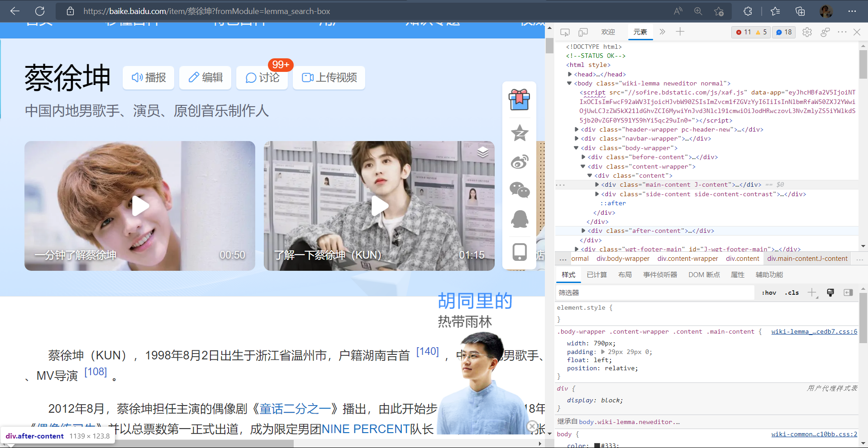Open the 辅助功能 tab
Image resolution: width=868 pixels, height=448 pixels.
(769, 274)
